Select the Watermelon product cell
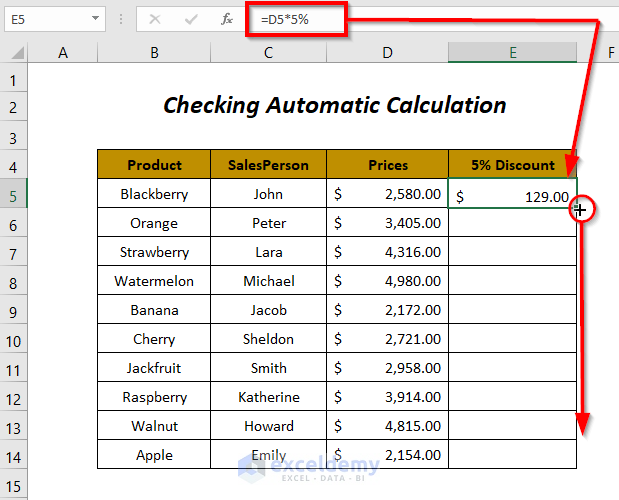 tap(154, 282)
